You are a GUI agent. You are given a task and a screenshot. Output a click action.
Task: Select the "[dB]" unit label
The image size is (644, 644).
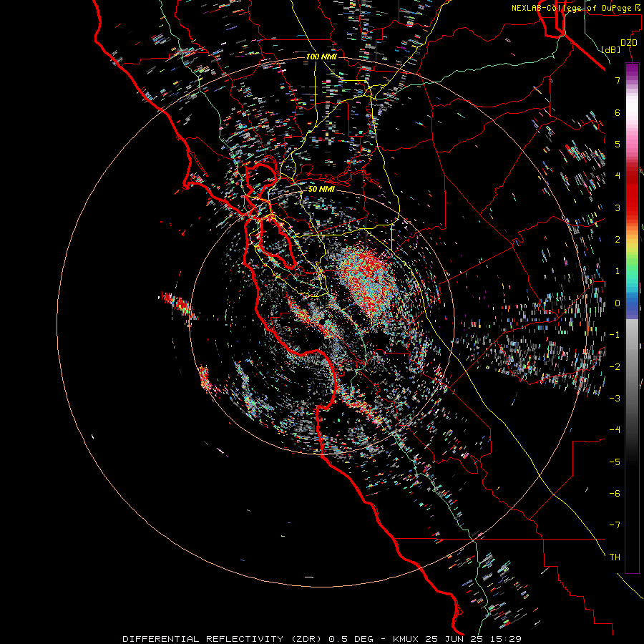click(x=611, y=50)
